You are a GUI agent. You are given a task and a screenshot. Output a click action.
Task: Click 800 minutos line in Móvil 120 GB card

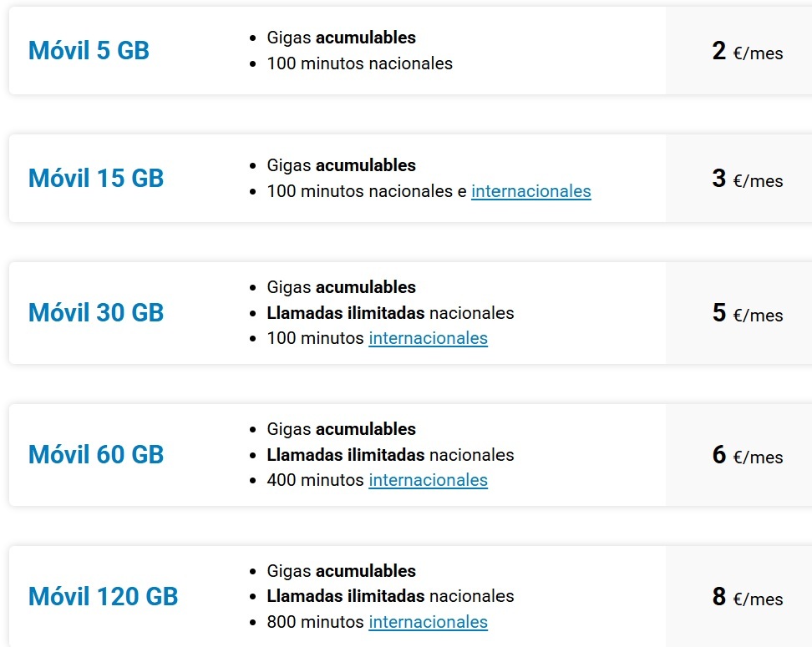tap(376, 622)
